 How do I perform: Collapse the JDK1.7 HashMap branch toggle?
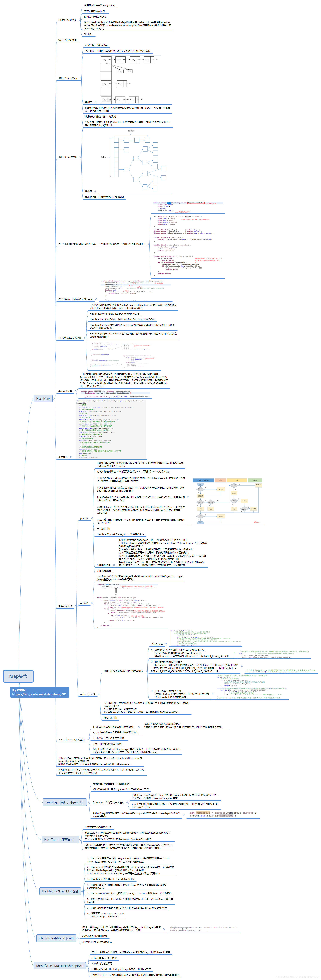click(80, 78)
